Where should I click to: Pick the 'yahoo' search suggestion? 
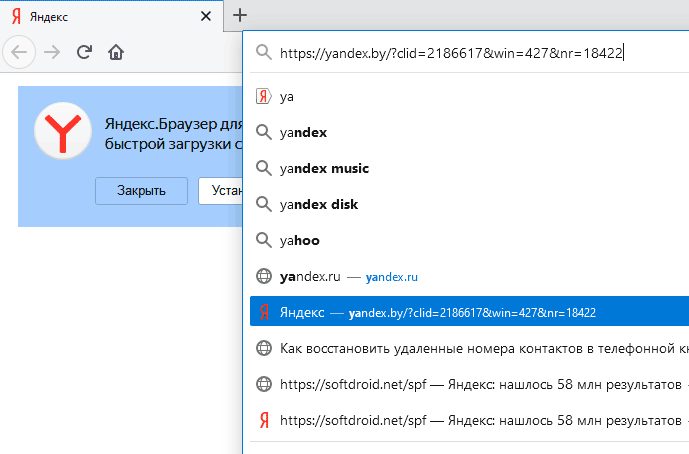click(x=469, y=240)
